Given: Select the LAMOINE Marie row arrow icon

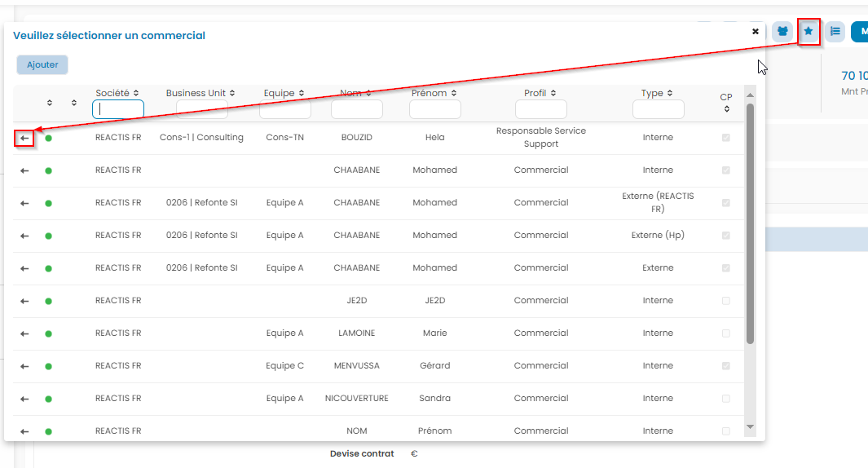Looking at the screenshot, I should click(24, 333).
